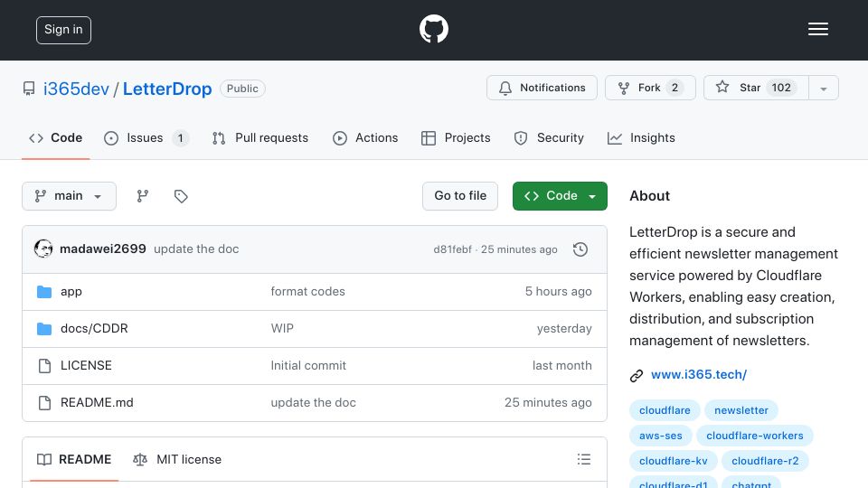Screen dimensions: 868x488
Task: Click the link chain icon beside website
Action: tap(637, 376)
